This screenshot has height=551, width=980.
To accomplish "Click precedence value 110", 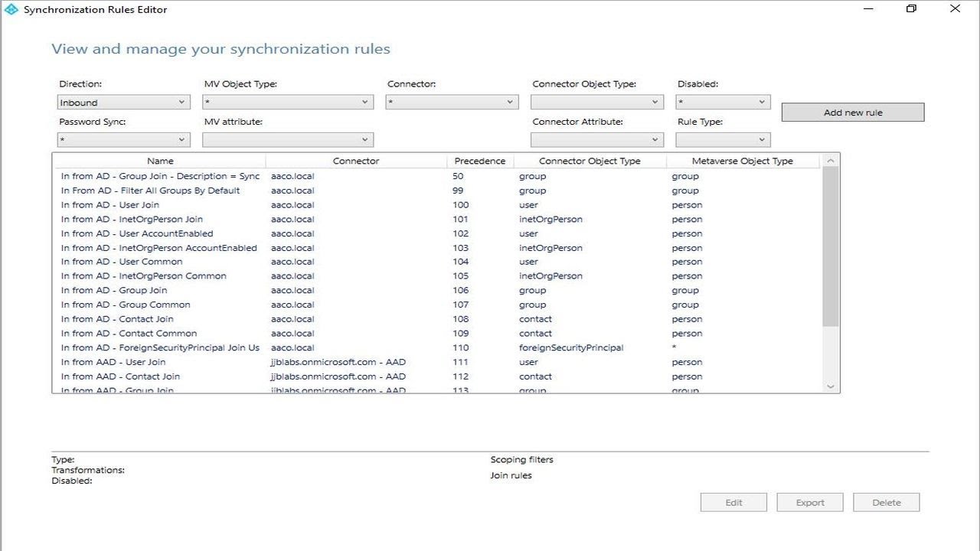I will click(x=460, y=347).
